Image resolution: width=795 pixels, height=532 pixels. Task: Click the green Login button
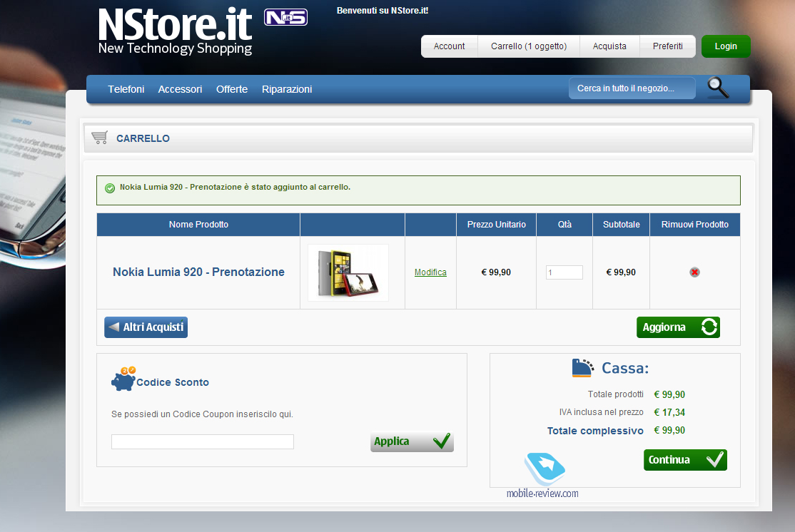[726, 46]
